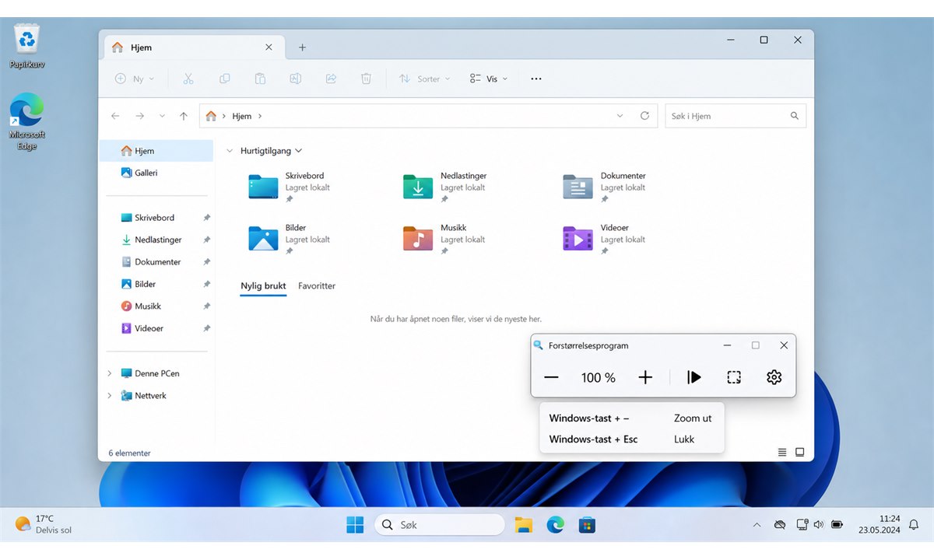Viewport: 934px width, 560px height.
Task: Select Microsoft Edge desktop shortcut
Action: 27,121
